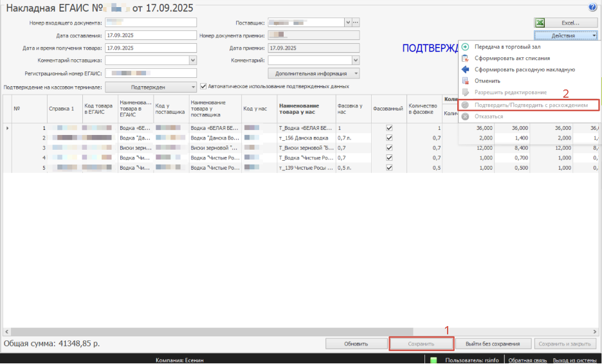The width and height of the screenshot is (602, 364).
Task: Open the Комментарий поставщика dropdown
Action: pos(193,60)
